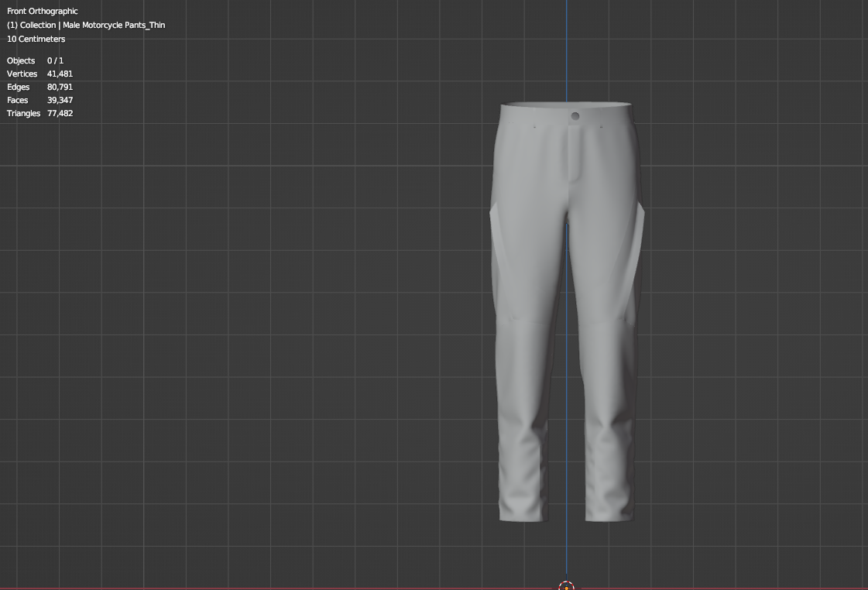Viewport: 868px width, 590px height.
Task: Click the "Triangles" statistics label
Action: (23, 114)
